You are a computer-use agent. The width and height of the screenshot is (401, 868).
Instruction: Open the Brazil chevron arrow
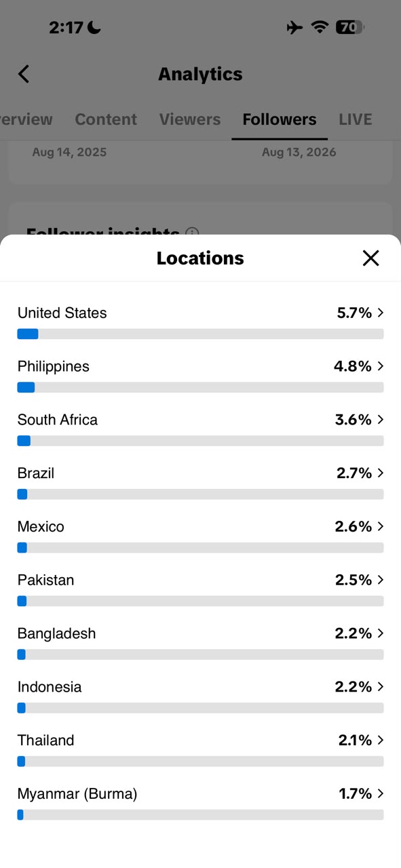[381, 473]
